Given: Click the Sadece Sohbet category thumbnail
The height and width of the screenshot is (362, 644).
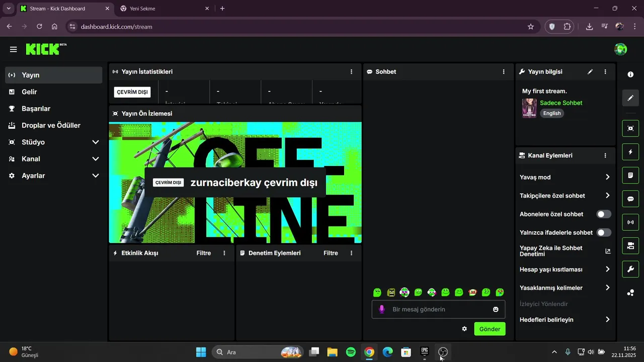Looking at the screenshot, I should [529, 108].
